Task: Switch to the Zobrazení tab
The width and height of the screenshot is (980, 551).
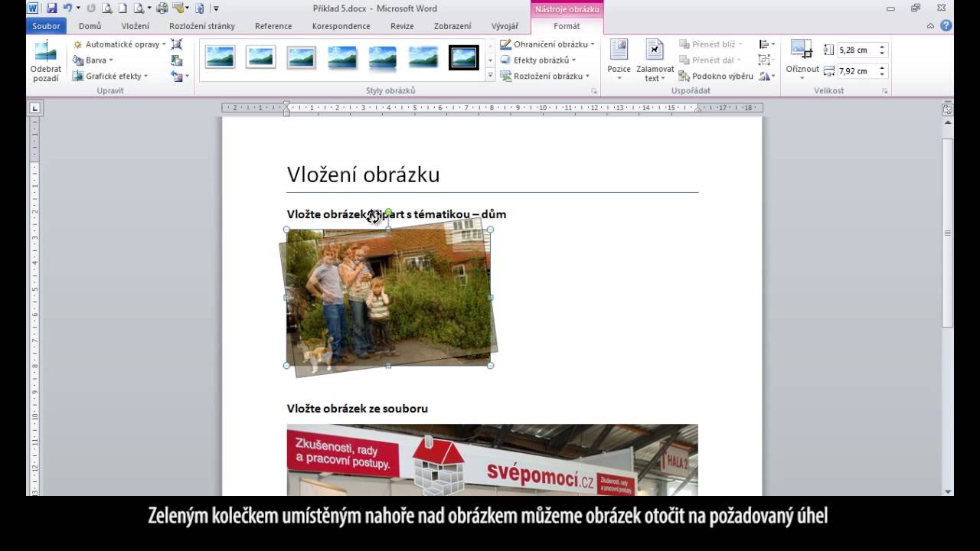Action: (x=452, y=26)
